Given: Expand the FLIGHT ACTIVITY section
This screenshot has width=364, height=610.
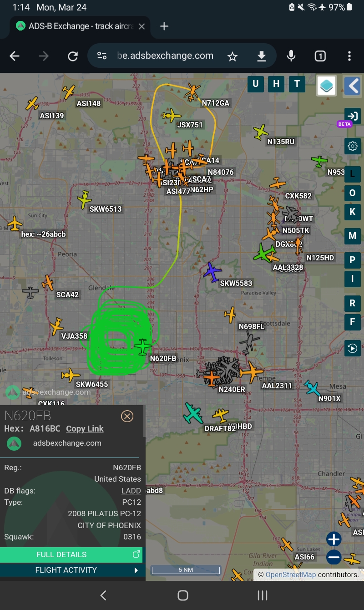Looking at the screenshot, I should [x=71, y=570].
